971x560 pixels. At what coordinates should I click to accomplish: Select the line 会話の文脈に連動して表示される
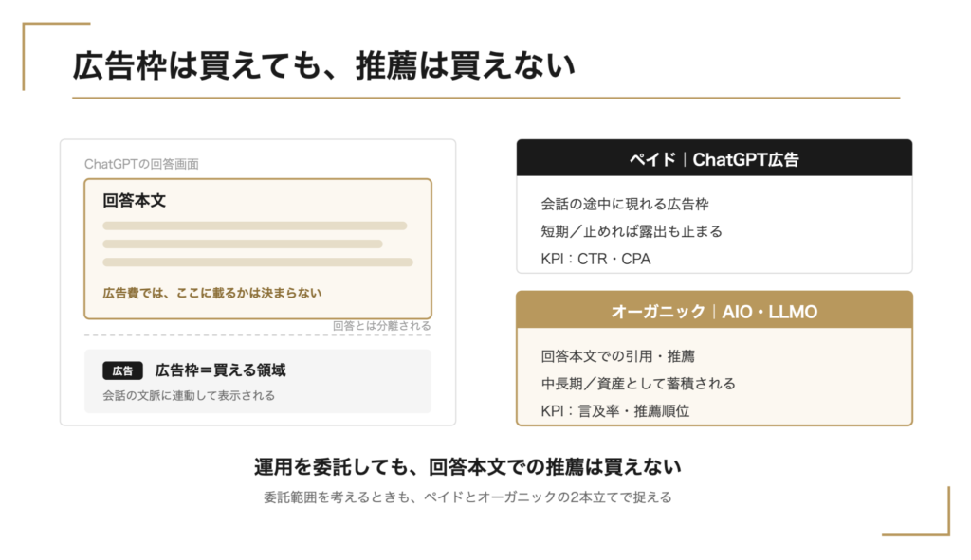tap(189, 395)
